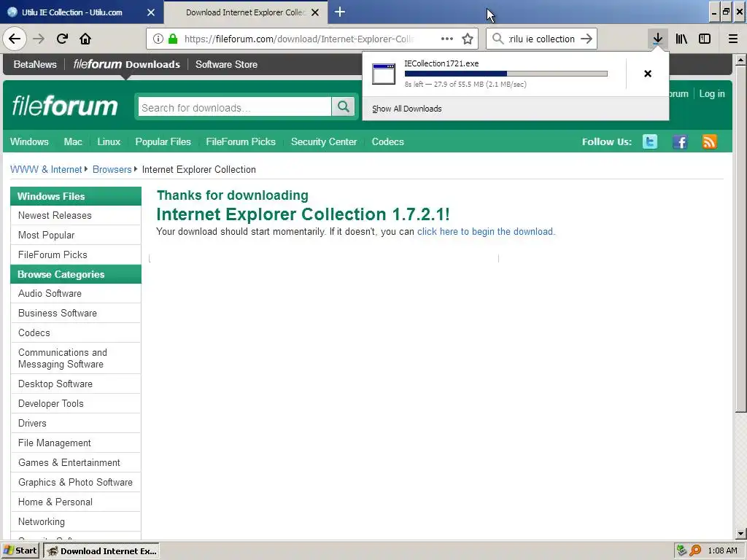Open the Facebook follow icon
This screenshot has height=560, width=747.
(x=680, y=141)
